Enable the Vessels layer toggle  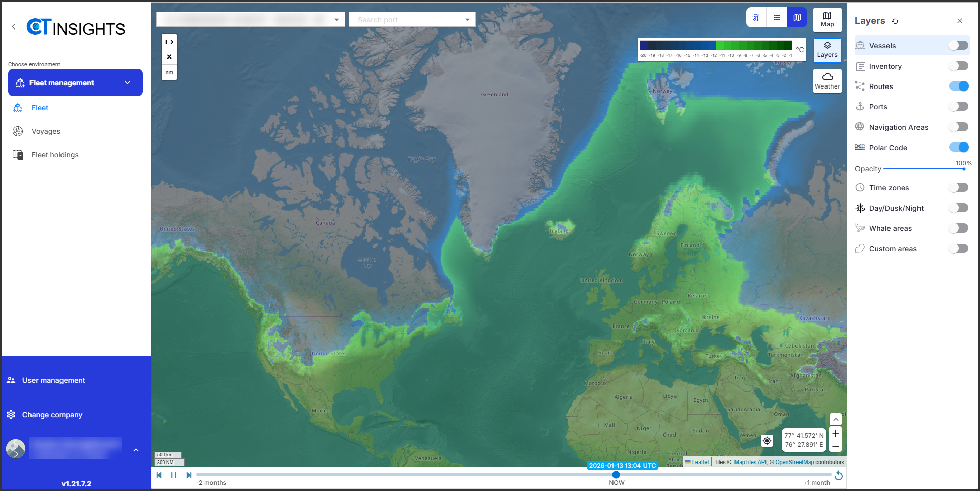click(959, 46)
